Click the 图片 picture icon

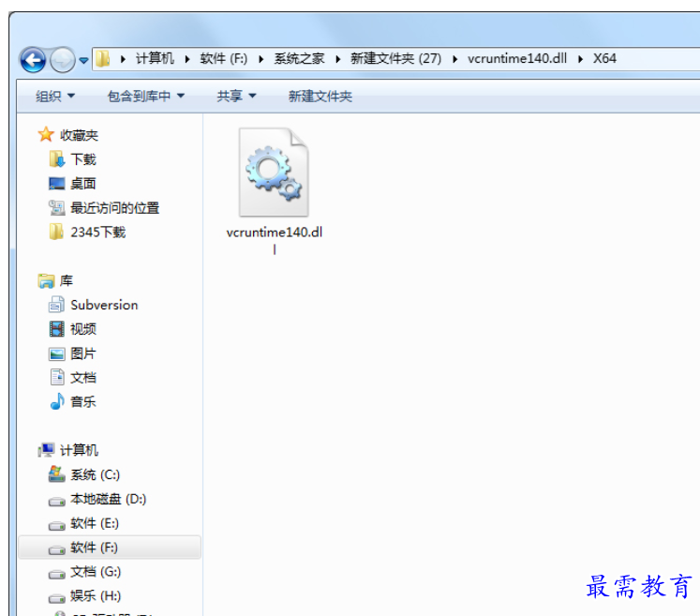(57, 353)
